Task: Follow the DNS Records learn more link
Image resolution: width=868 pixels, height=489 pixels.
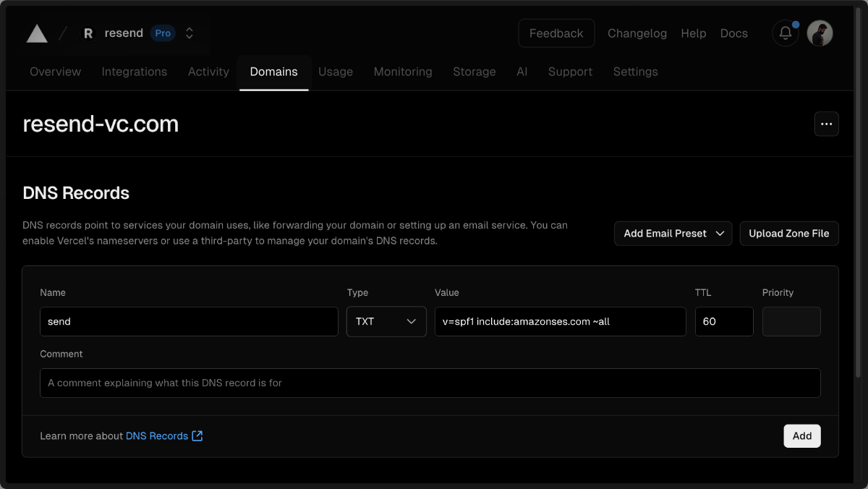Action: click(x=157, y=436)
